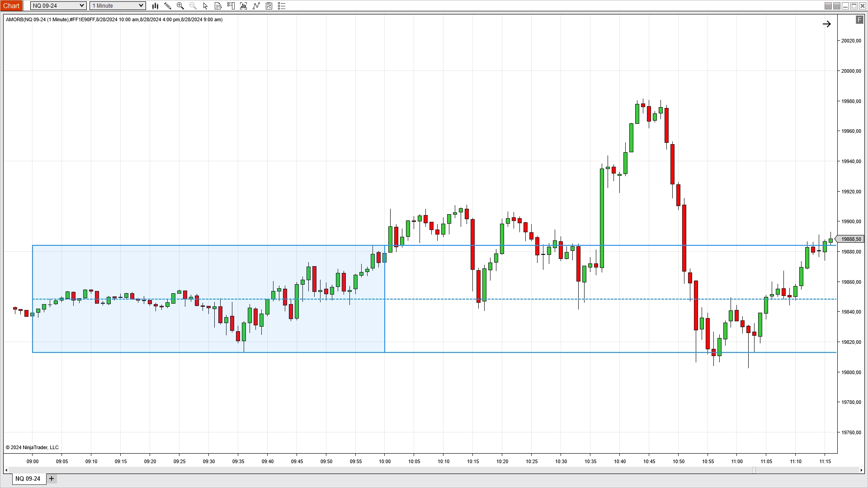
Task: Click the zoom in magnifier icon
Action: (180, 6)
